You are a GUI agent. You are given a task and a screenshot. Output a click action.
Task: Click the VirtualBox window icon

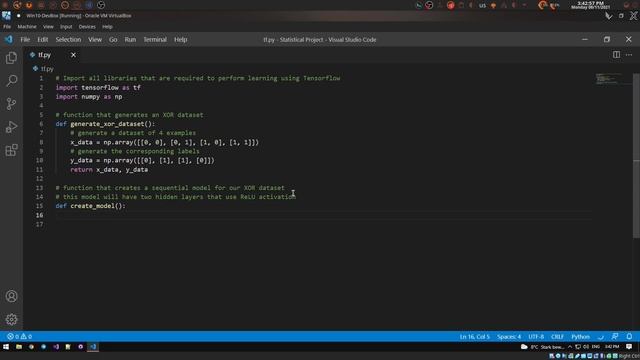7,16
